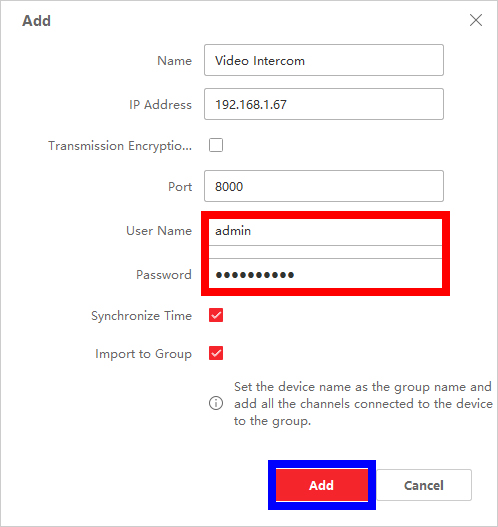Click the Name label
The height and width of the screenshot is (527, 498).
click(174, 61)
